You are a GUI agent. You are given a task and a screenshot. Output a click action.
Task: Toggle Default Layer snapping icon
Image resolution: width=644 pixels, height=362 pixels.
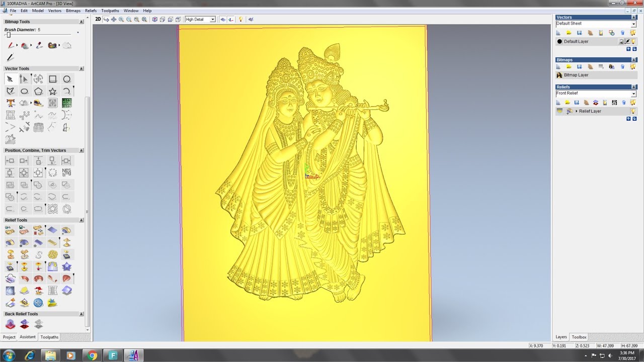click(x=627, y=41)
